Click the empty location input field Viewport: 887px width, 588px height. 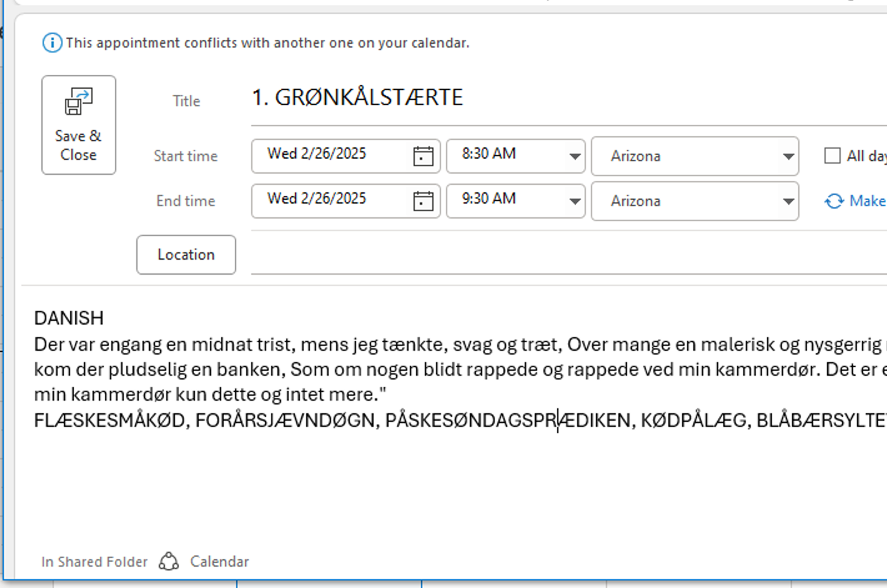[562, 255]
